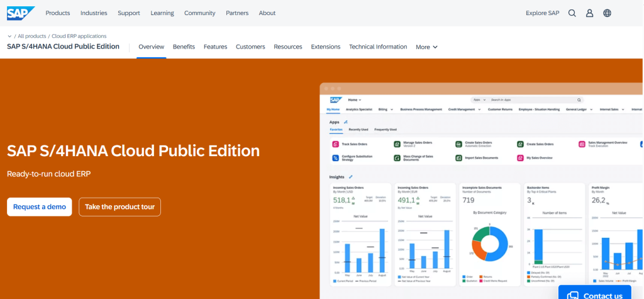This screenshot has height=299, width=644.
Task: Follow the All products breadcrumb link
Action: coord(32,36)
